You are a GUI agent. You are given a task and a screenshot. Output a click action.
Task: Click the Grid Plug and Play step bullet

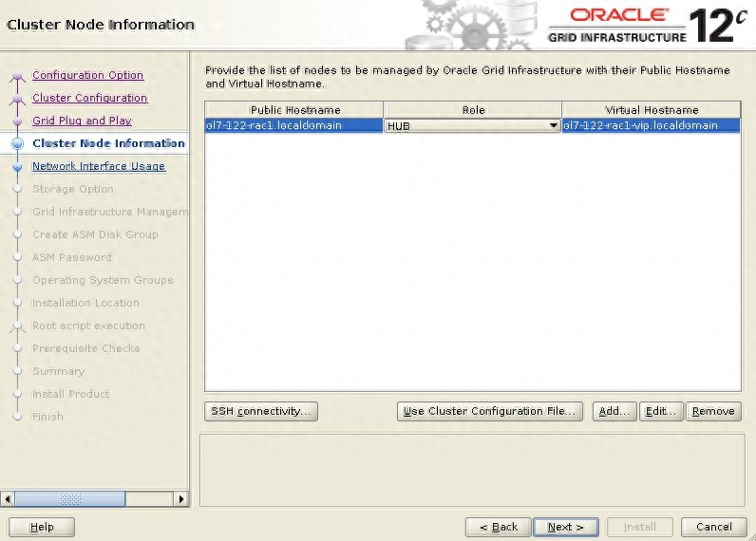point(17,121)
